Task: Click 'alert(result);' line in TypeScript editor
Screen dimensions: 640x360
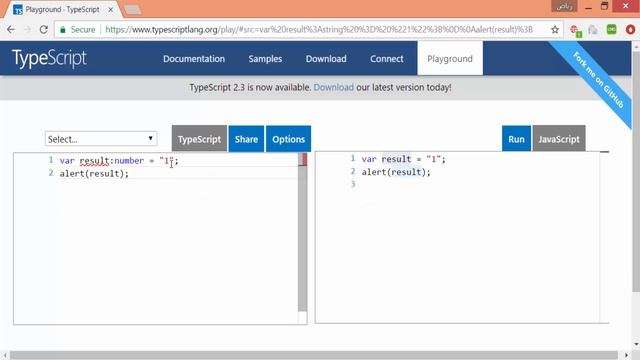Action: [94, 173]
